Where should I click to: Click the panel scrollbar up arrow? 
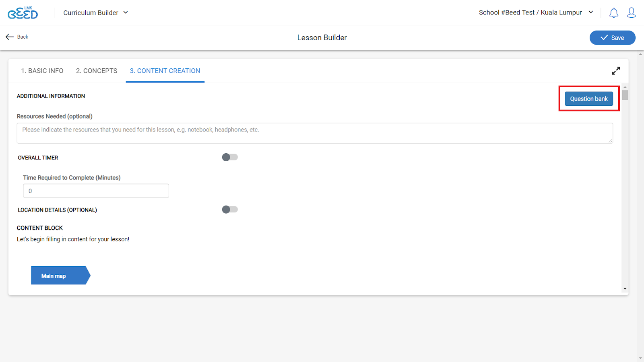coord(625,87)
